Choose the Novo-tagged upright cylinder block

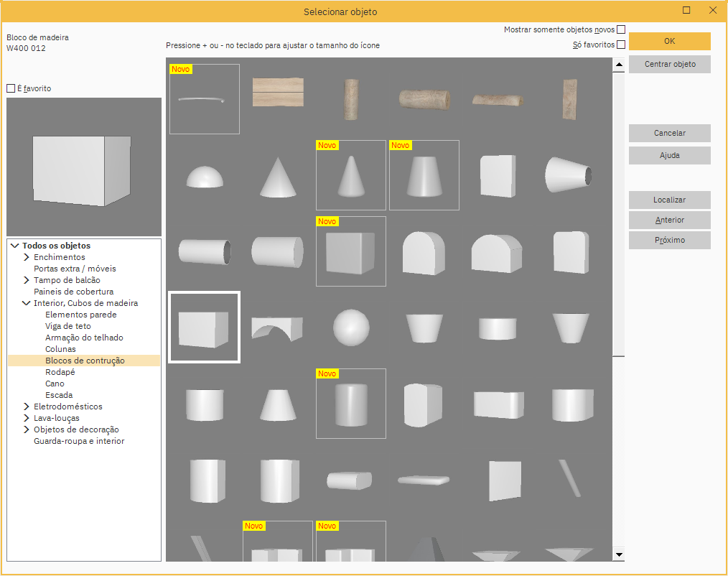(x=350, y=404)
